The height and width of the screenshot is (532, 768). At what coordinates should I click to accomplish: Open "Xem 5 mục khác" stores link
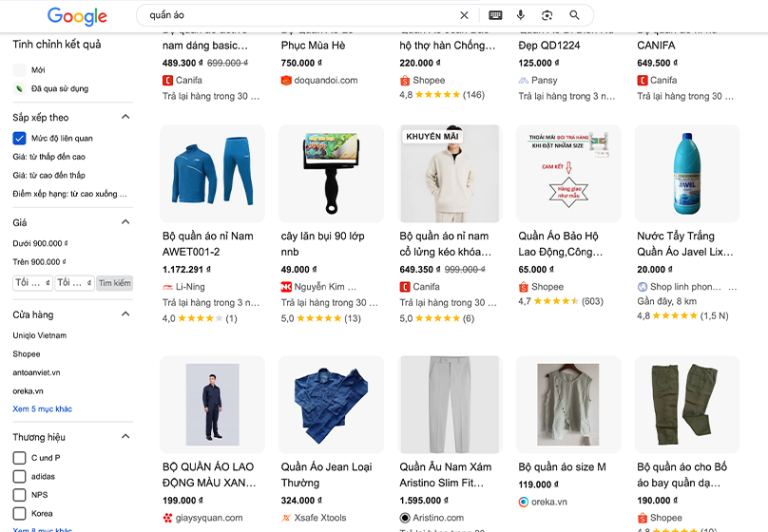coord(42,409)
